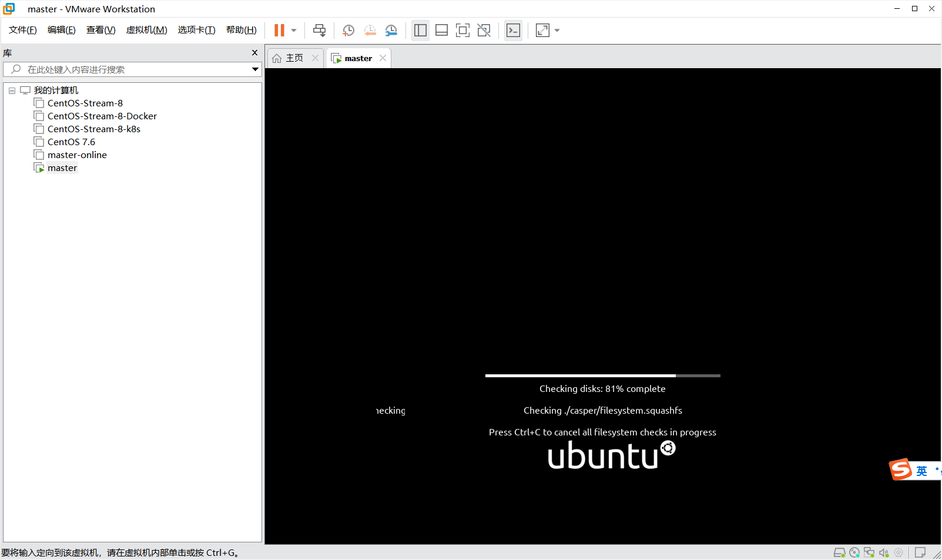
Task: Switch to the master tab
Action: tap(358, 58)
